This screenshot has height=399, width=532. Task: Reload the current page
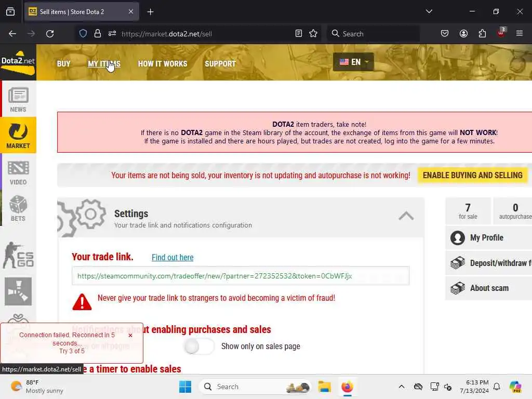[x=50, y=34]
